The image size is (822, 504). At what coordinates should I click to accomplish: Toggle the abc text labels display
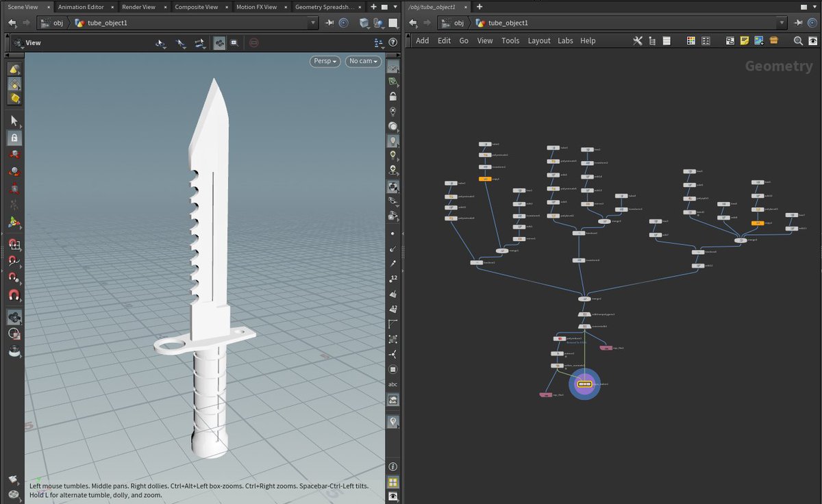[393, 384]
